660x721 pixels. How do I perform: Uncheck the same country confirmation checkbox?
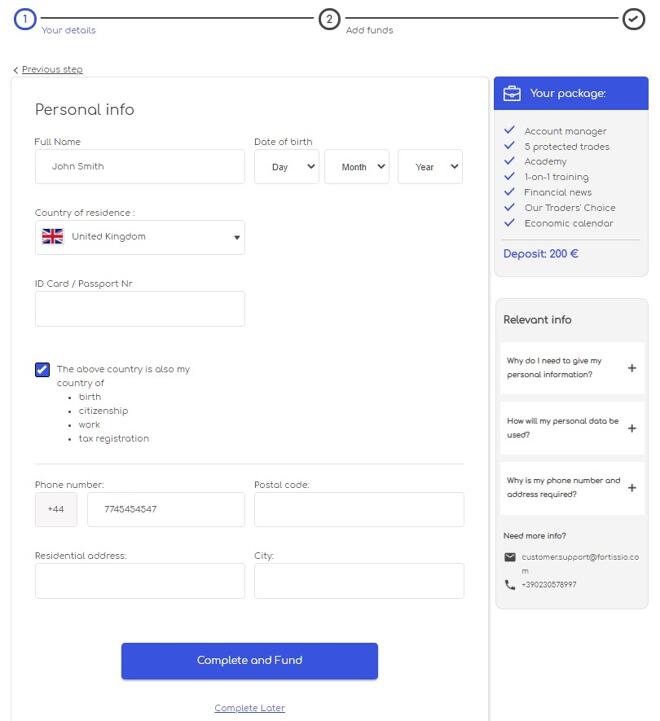(x=42, y=370)
